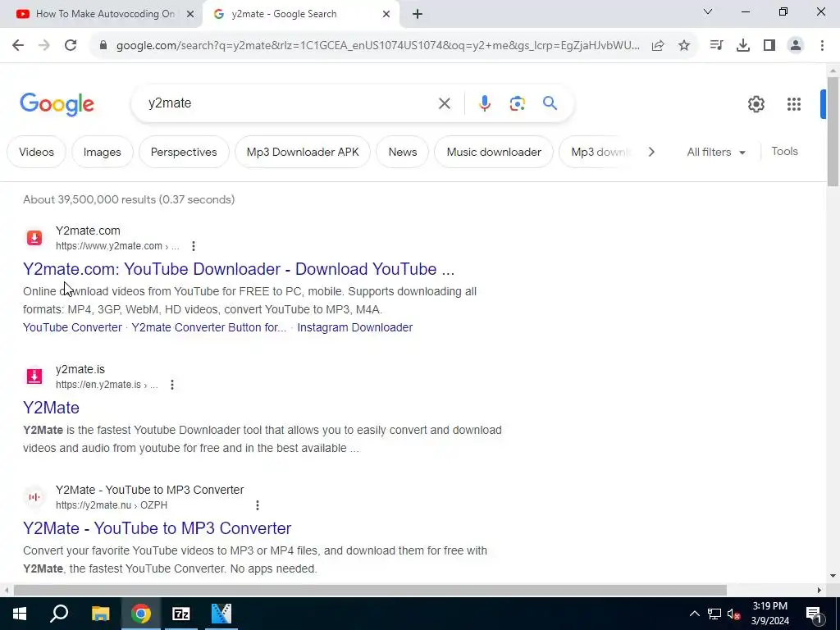Open Google quick settings gear

tap(756, 104)
